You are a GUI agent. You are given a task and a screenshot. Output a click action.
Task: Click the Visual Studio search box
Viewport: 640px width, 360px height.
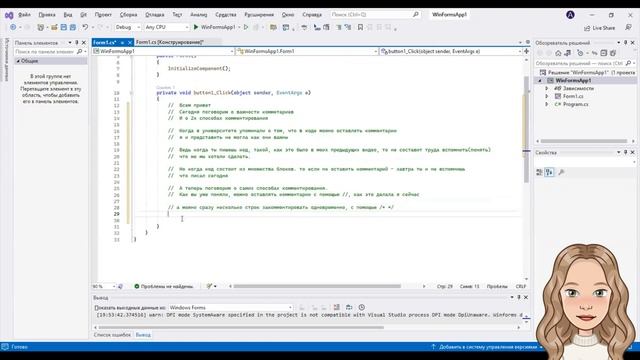[x=375, y=15]
